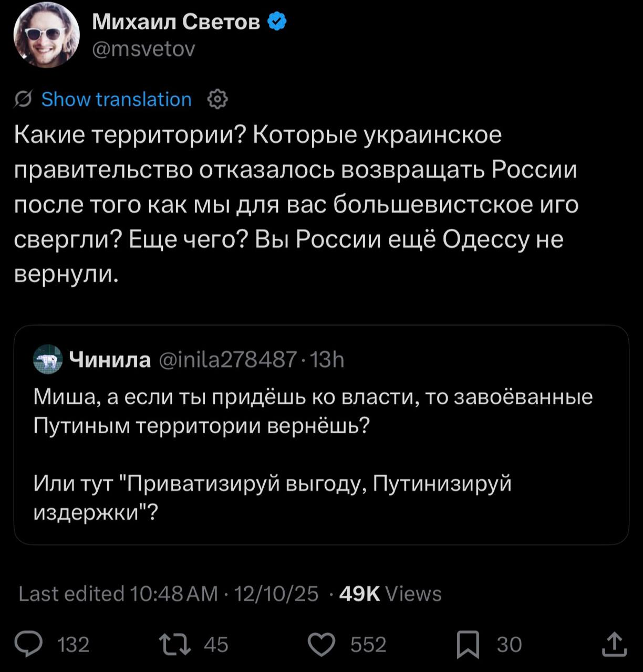Like the post with the heart icon
Screen dimensions: 643x672
(x=321, y=644)
